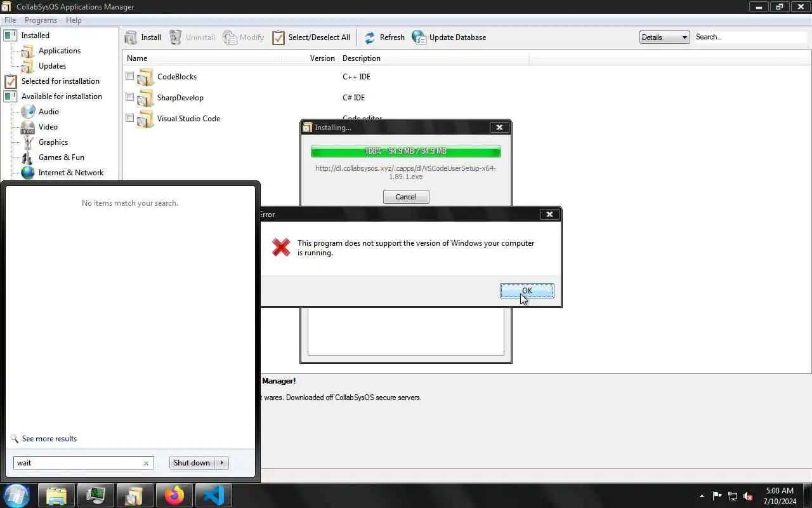Sort by the Name column header
The width and height of the screenshot is (812, 508).
click(x=202, y=58)
